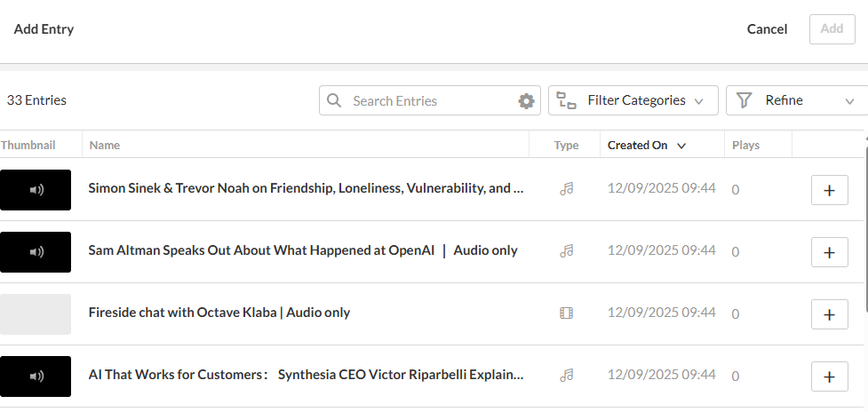This screenshot has width=868, height=412.
Task: Click the vertical scrollbar of entries list
Action: tap(865, 222)
